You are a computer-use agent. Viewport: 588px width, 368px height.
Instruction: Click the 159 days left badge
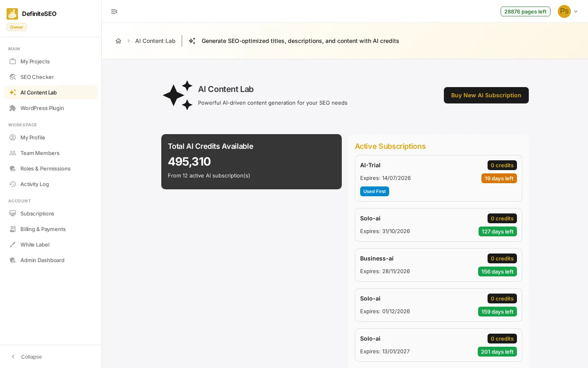click(x=497, y=312)
